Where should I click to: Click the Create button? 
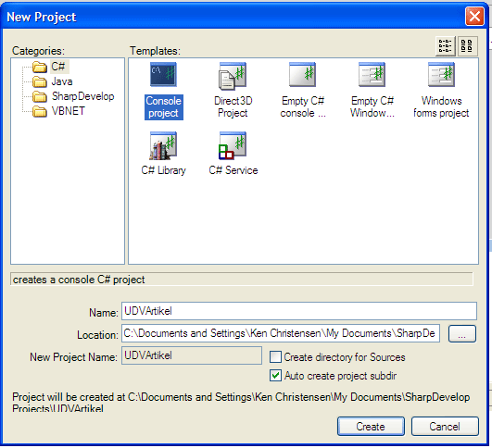click(371, 427)
